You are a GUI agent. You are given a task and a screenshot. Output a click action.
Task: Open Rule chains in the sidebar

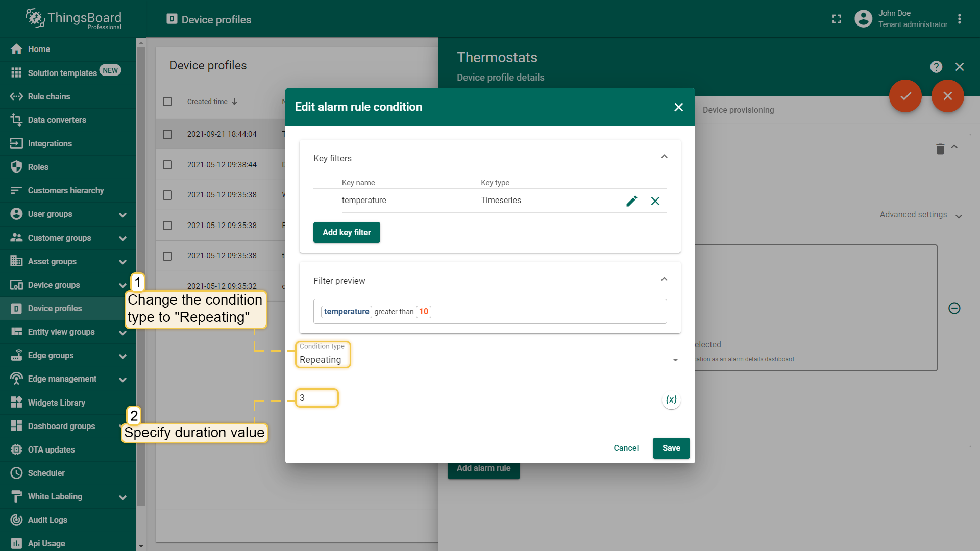(x=49, y=96)
